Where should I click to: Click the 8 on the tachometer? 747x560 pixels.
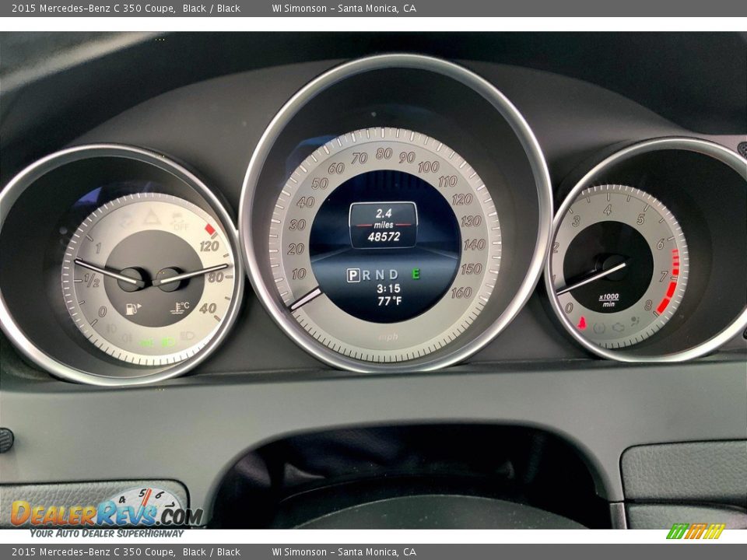(x=648, y=305)
